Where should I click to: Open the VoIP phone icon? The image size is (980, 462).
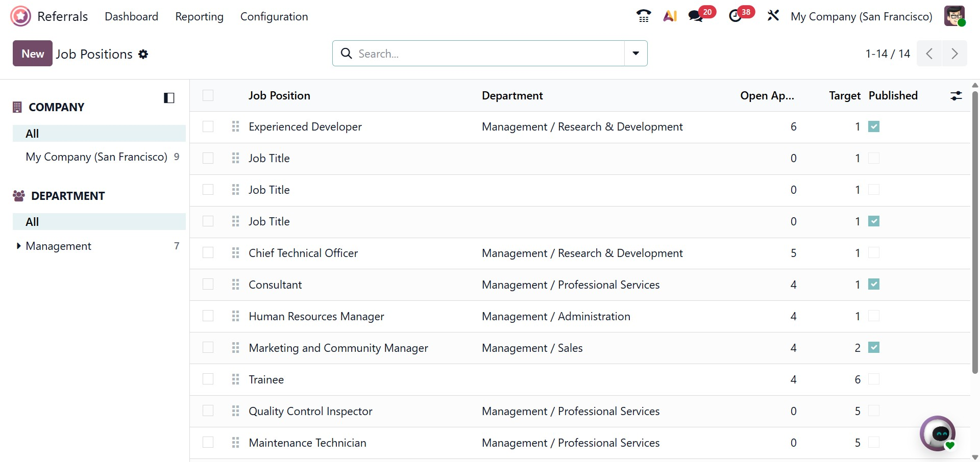(644, 16)
